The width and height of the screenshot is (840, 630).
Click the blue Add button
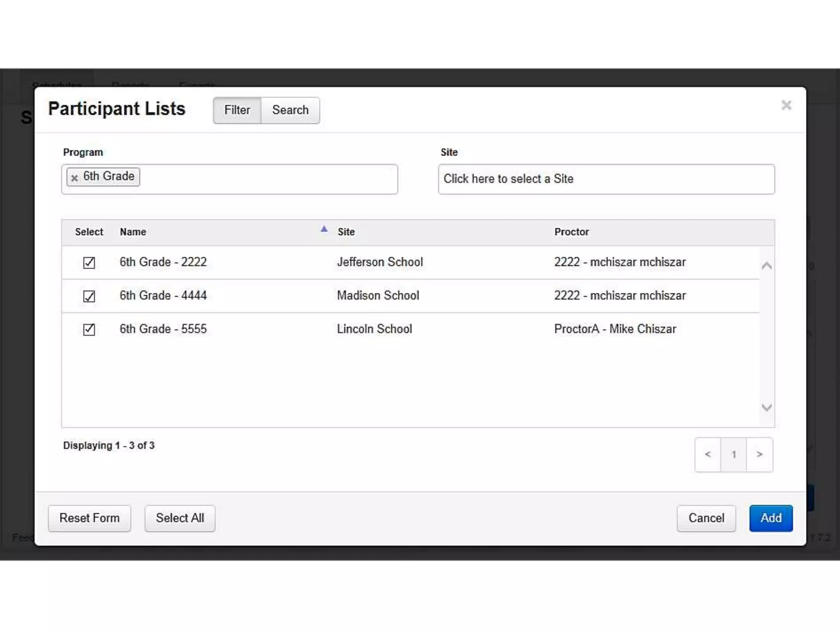[x=770, y=518]
